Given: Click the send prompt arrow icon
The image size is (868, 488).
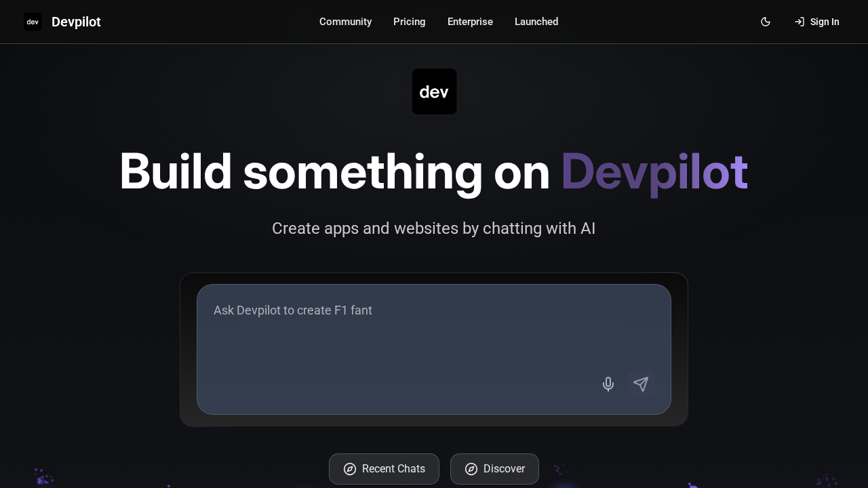Looking at the screenshot, I should click(x=639, y=384).
